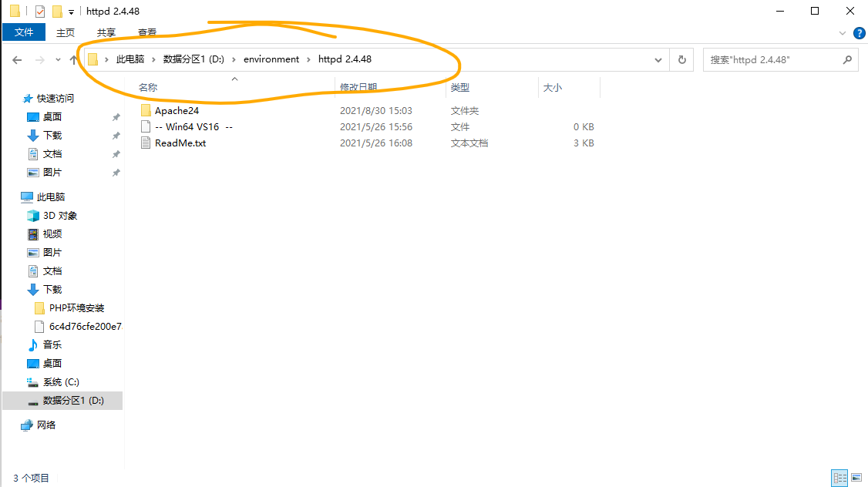This screenshot has height=487, width=868.
Task: Switch to details view layout icon
Action: click(839, 478)
